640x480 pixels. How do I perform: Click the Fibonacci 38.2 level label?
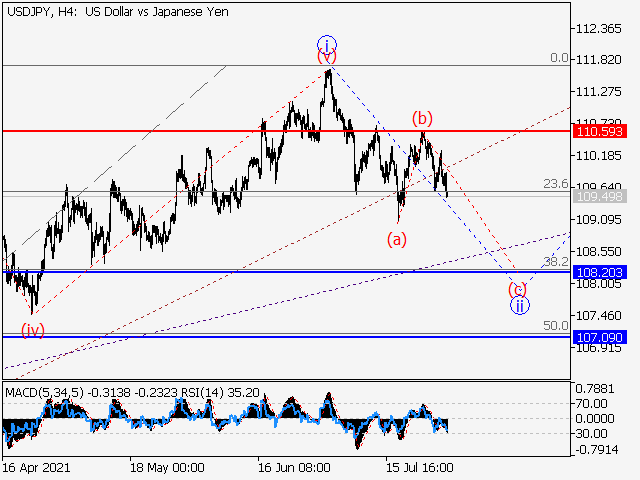[x=556, y=262]
